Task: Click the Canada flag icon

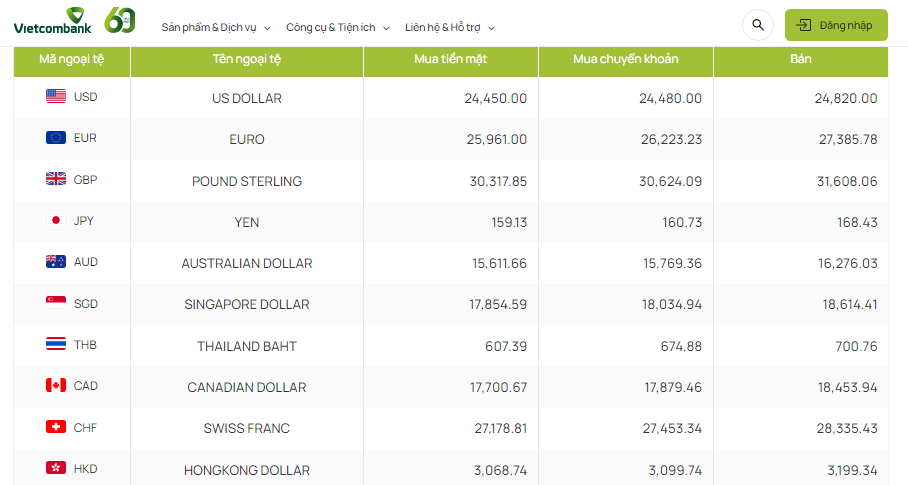Action: 56,386
